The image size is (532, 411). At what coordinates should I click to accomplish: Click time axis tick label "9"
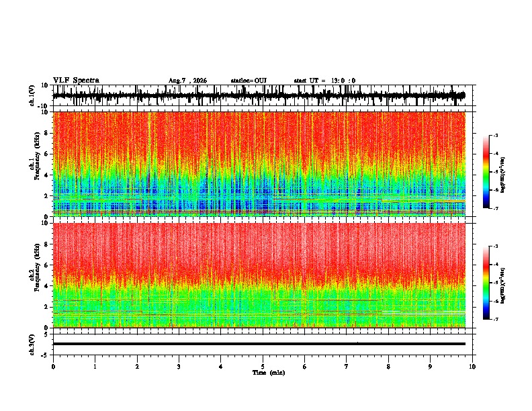coord(430,367)
